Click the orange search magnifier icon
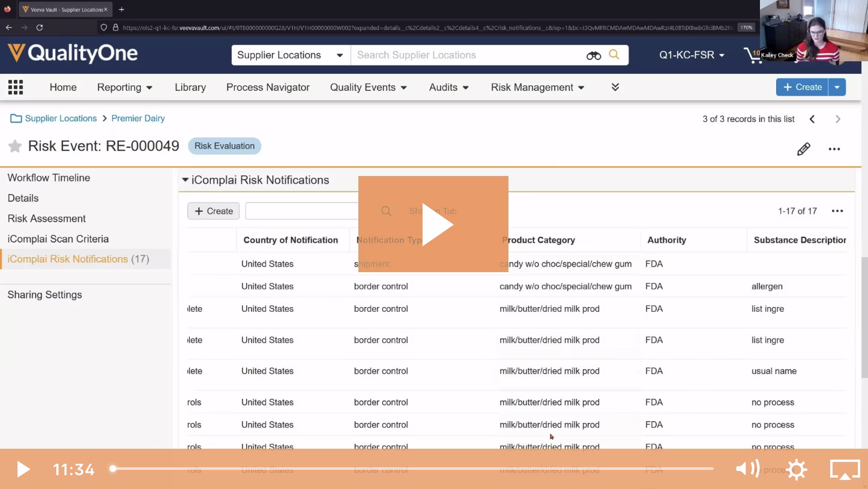This screenshot has width=868, height=489. click(614, 55)
